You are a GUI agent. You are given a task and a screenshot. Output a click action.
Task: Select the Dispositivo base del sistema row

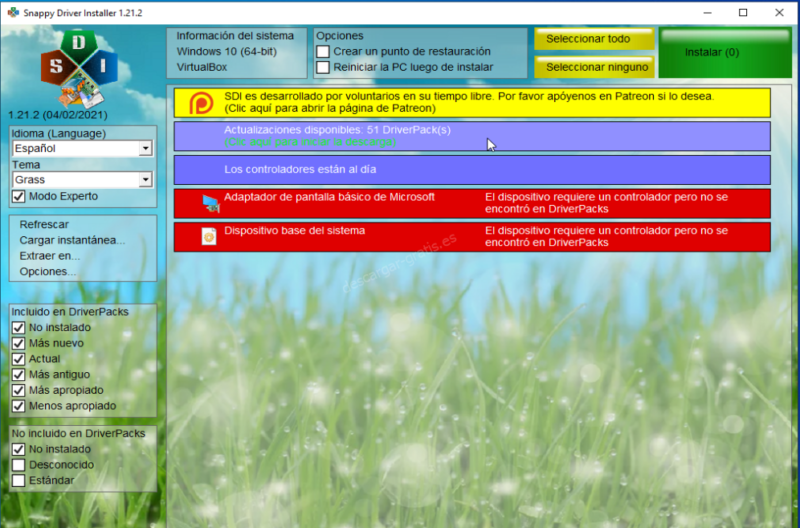(x=472, y=237)
